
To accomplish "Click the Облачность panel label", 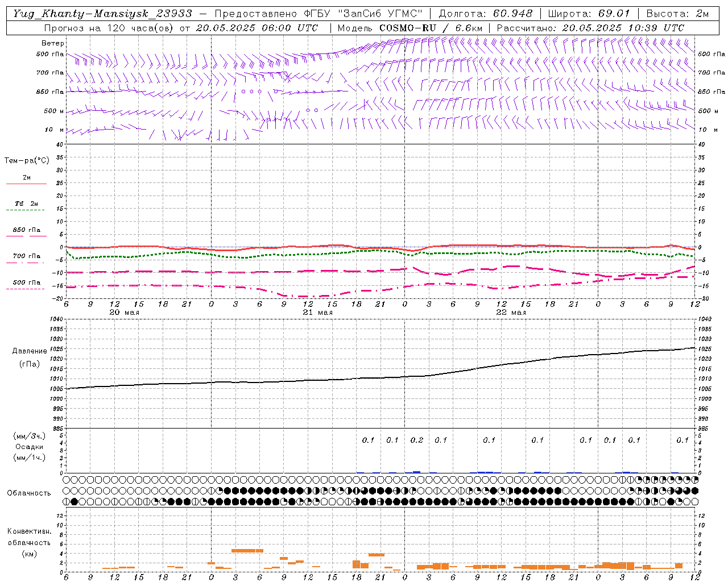I will [x=29, y=493].
